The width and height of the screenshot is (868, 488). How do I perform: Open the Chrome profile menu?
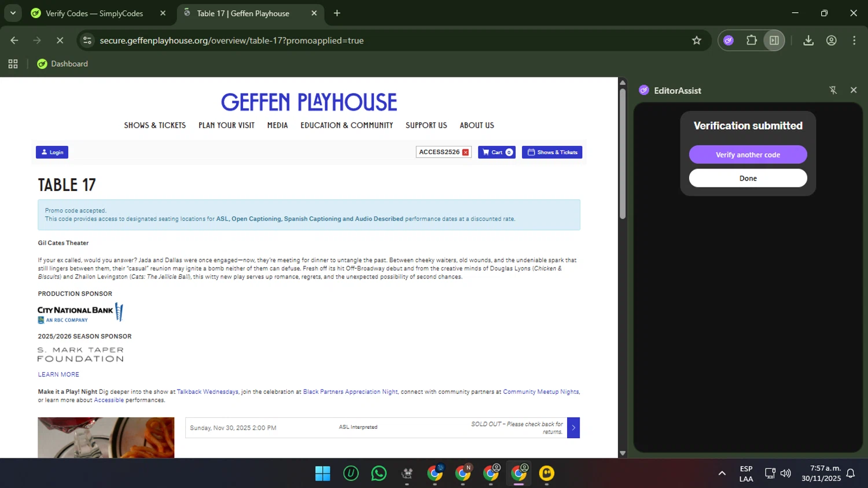pyautogui.click(x=832, y=41)
